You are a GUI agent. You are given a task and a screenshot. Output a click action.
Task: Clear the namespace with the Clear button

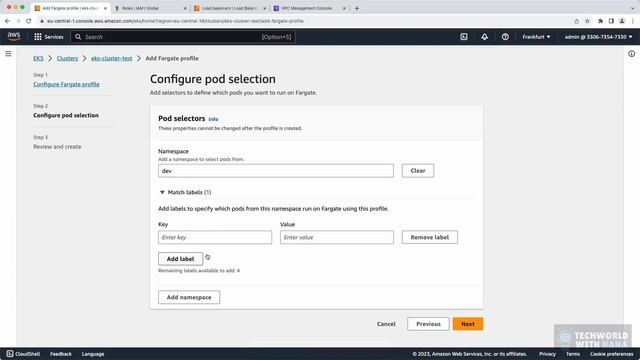418,171
